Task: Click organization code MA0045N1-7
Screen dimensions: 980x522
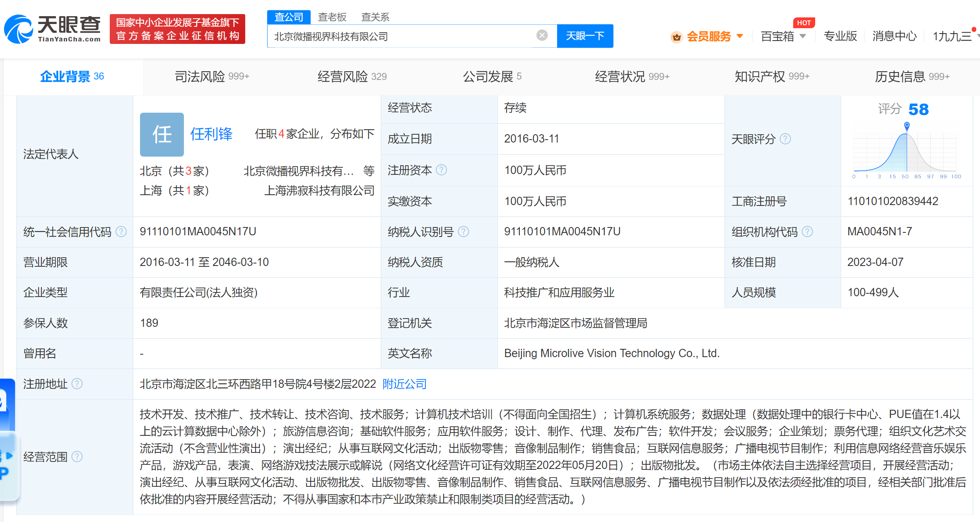Action: pos(880,231)
